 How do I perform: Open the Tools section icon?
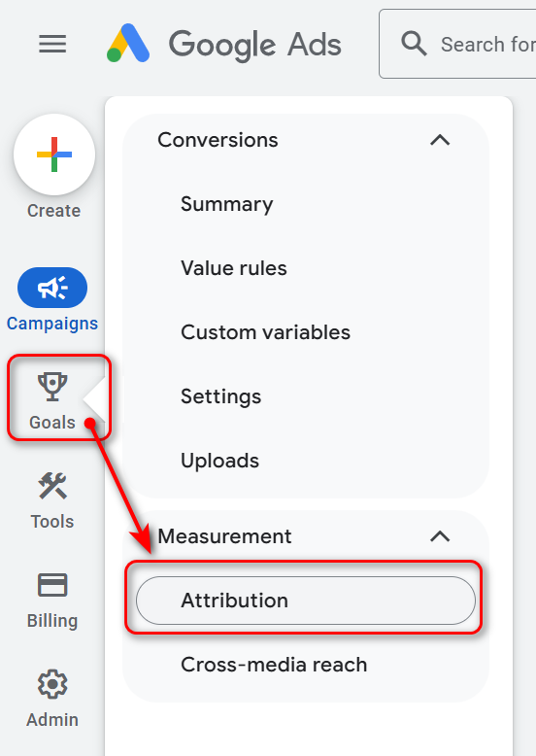pos(52,486)
